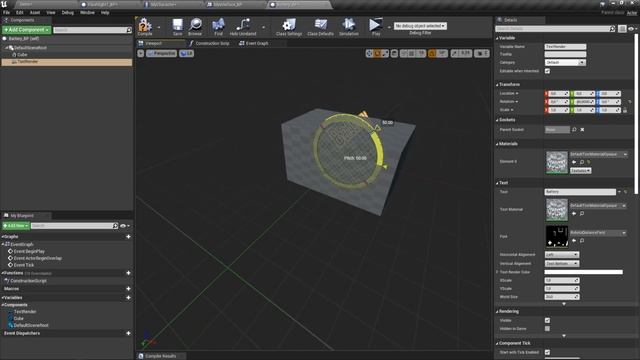The height and width of the screenshot is (360, 640).
Task: Browse to Font asset magnifier icon
Action: (582, 240)
